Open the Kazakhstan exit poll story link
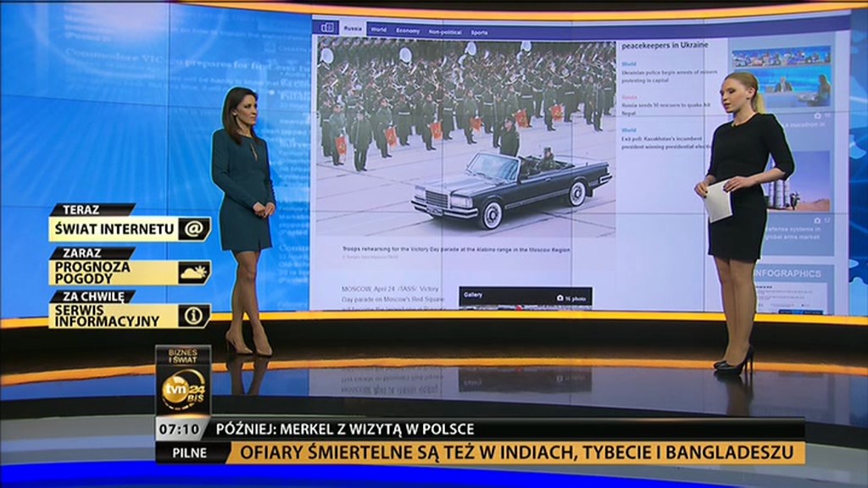The width and height of the screenshot is (868, 488). point(666,142)
